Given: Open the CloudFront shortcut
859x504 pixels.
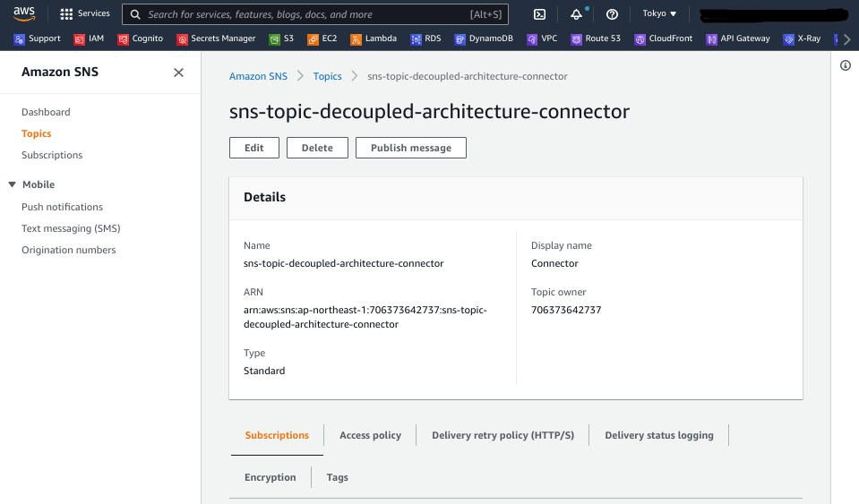Looking at the screenshot, I should point(664,38).
